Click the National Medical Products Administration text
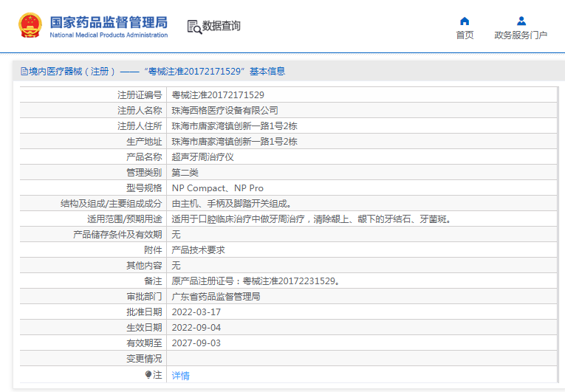Image resolution: width=565 pixels, height=392 pixels. tap(109, 35)
